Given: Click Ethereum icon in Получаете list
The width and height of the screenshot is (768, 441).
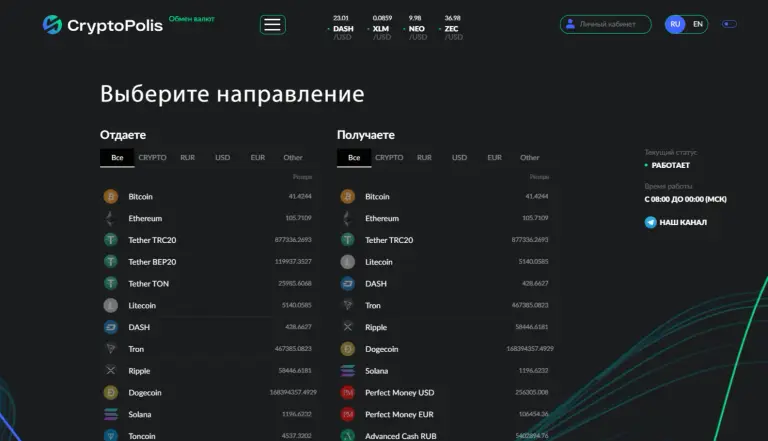Looking at the screenshot, I should click(x=348, y=218).
